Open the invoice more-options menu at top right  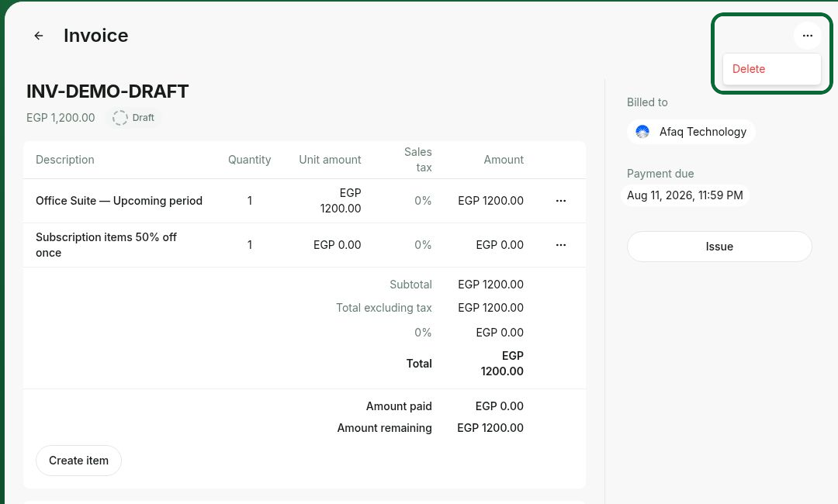tap(808, 36)
